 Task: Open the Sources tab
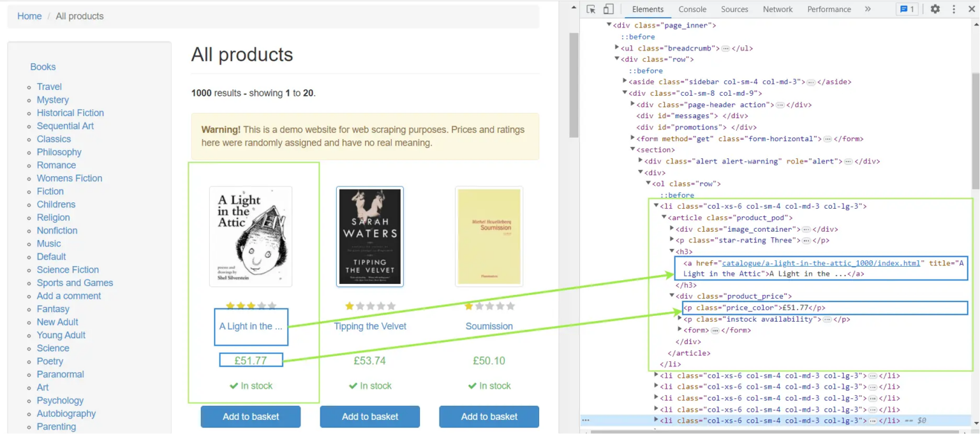tap(734, 9)
